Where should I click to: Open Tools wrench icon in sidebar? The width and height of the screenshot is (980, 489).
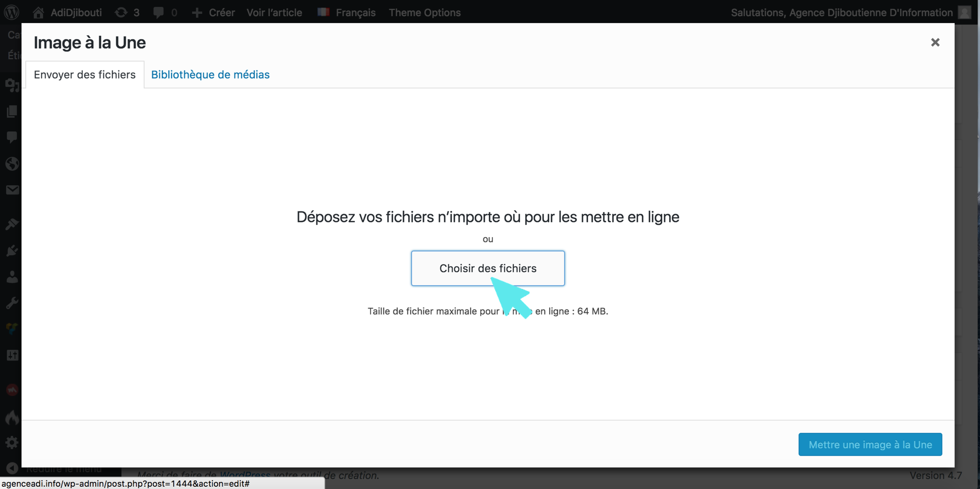[12, 303]
